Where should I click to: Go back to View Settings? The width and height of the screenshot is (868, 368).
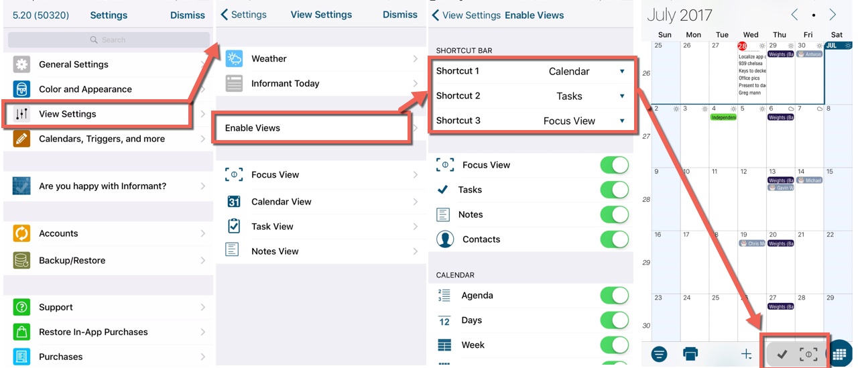(466, 15)
